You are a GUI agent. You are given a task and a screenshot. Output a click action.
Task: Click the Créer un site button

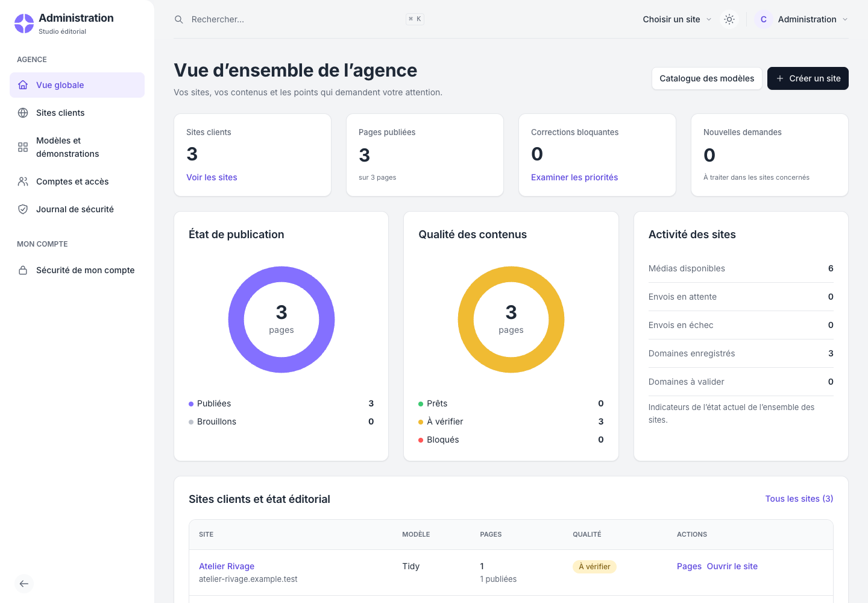click(808, 78)
